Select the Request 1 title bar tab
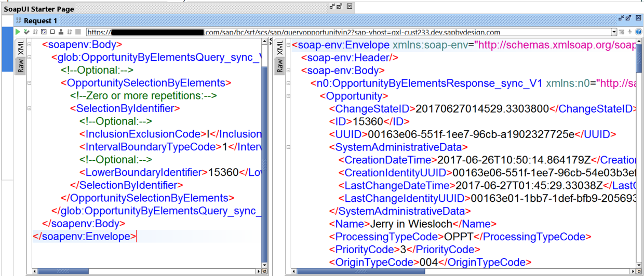 [41, 21]
